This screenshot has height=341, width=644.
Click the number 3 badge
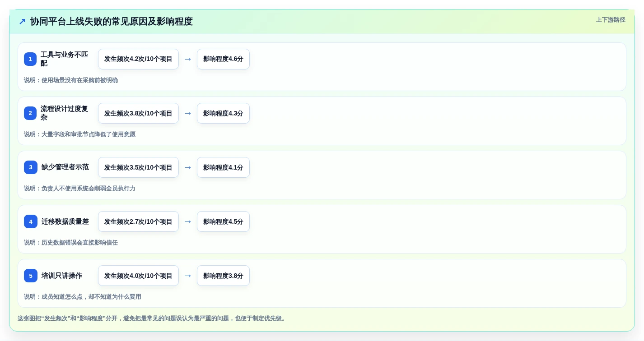(x=30, y=167)
